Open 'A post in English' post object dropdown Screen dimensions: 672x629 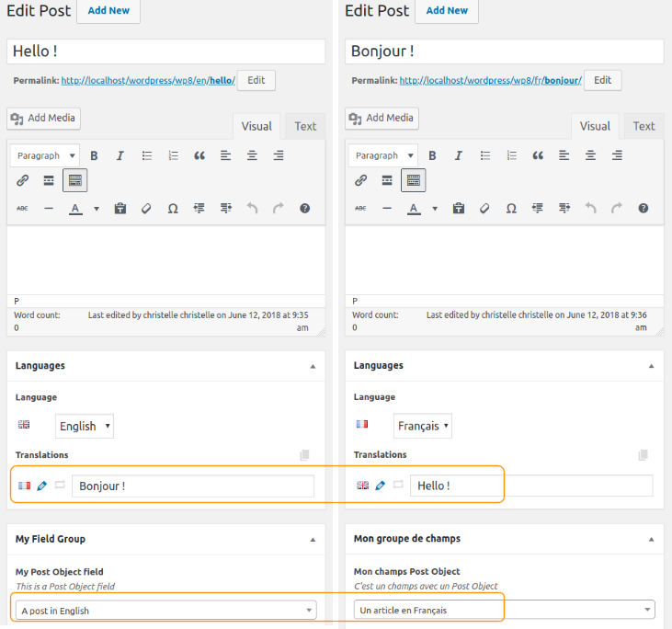(x=165, y=610)
